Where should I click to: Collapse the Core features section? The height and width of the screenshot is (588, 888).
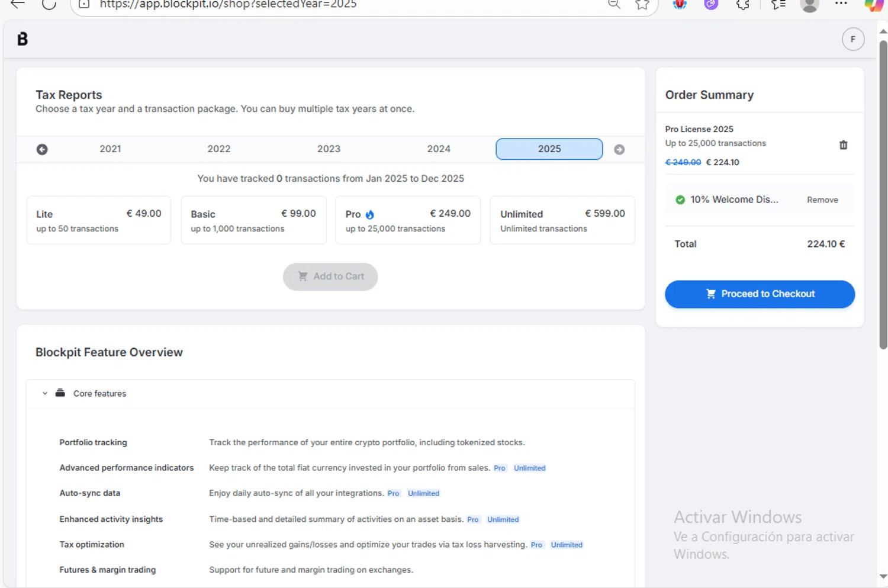pyautogui.click(x=45, y=393)
